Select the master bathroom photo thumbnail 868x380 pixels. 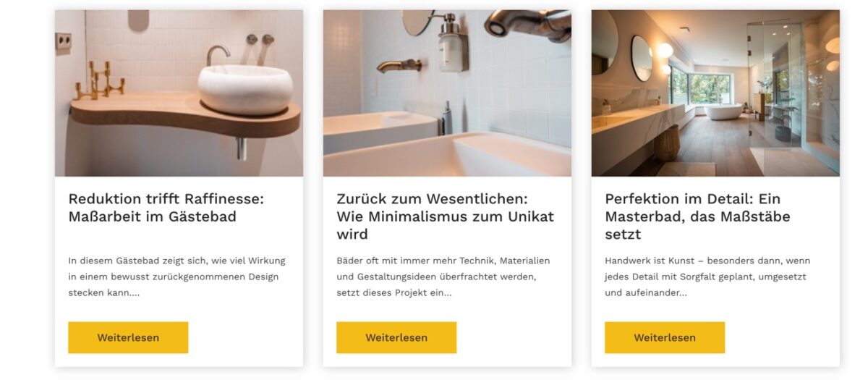[x=715, y=93]
